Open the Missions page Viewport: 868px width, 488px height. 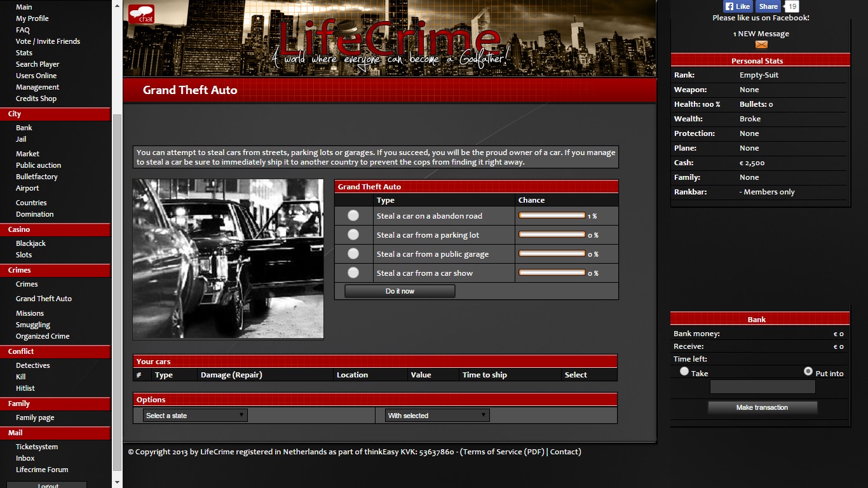click(30, 313)
